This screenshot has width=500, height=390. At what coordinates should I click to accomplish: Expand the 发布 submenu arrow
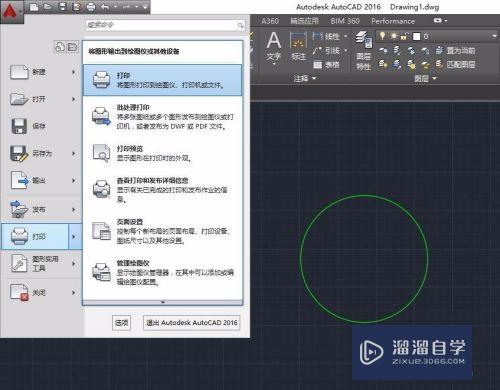74,209
